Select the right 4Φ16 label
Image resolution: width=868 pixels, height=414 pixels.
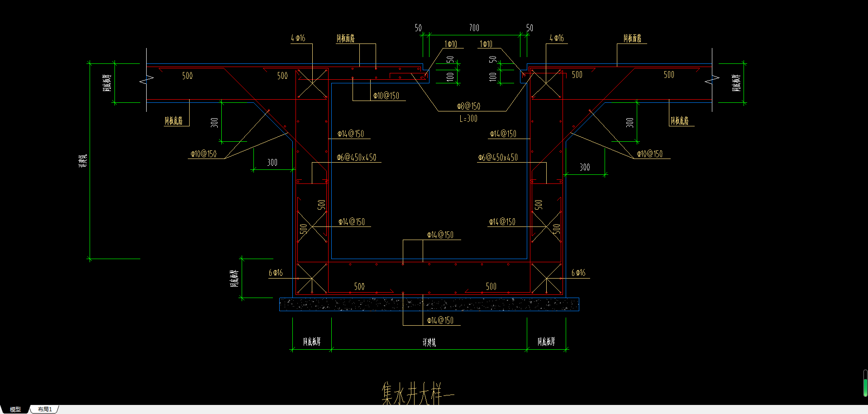tap(557, 38)
